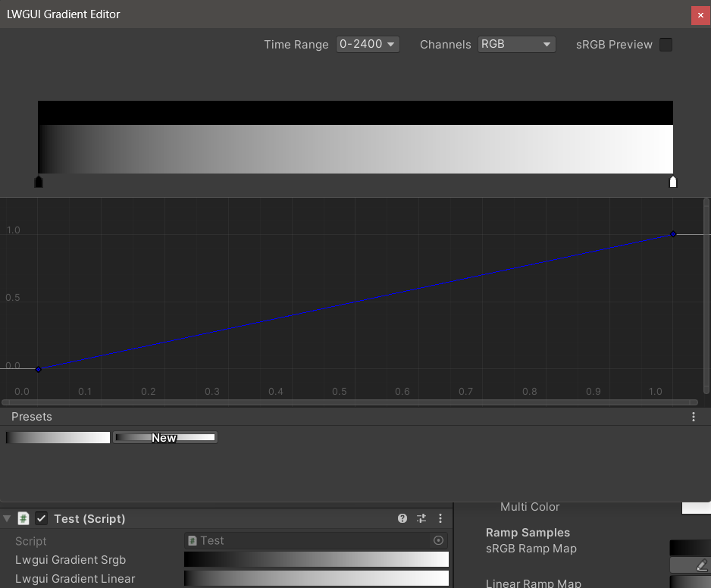This screenshot has height=588, width=711.
Task: Click the curve keyframe at value 0.0
Action: point(39,369)
